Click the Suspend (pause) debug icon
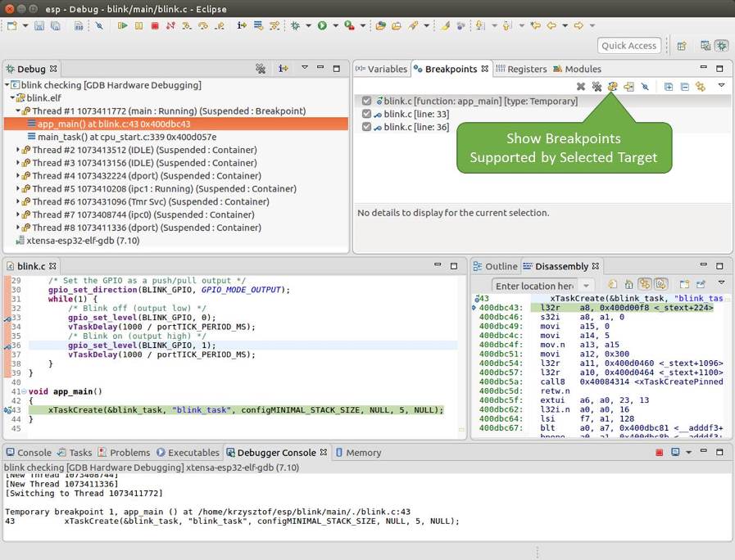735x560 pixels. tap(138, 26)
